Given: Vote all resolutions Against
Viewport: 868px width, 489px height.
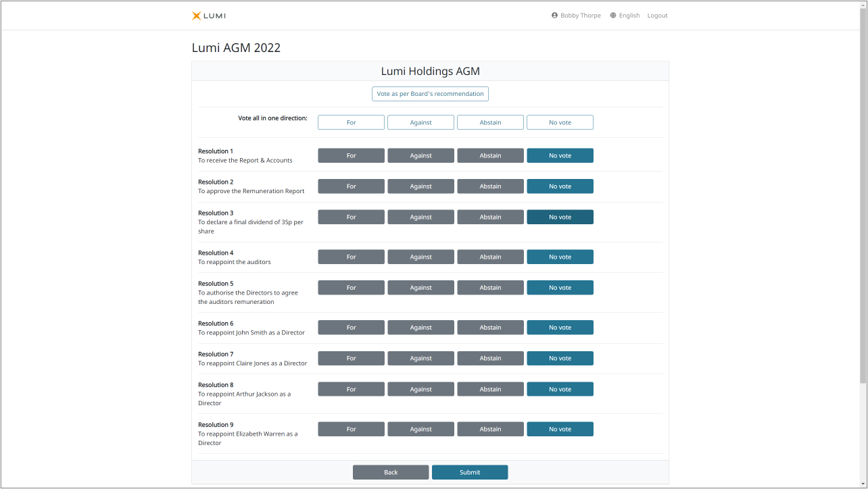Looking at the screenshot, I should click(420, 122).
